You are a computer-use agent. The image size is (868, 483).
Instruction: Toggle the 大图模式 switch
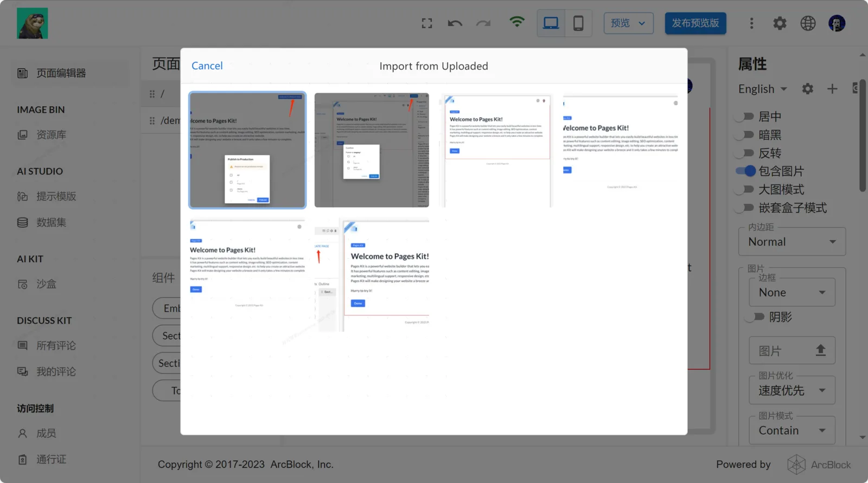[x=744, y=190]
